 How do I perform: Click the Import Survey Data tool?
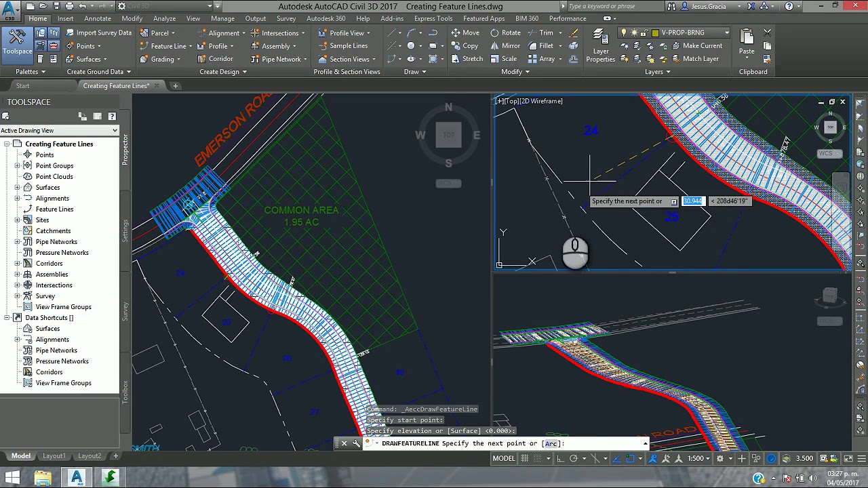(98, 33)
